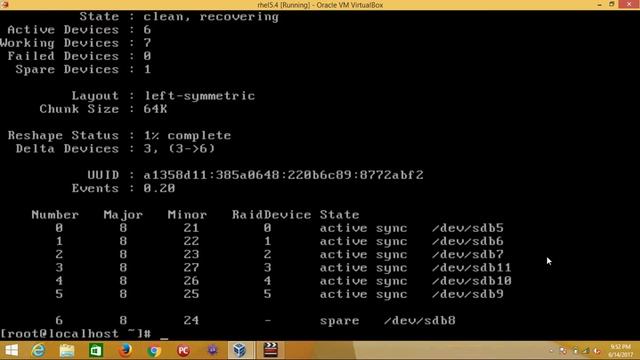640x360 pixels.
Task: Launch Internet Explorer from the taskbar
Action: (38, 350)
